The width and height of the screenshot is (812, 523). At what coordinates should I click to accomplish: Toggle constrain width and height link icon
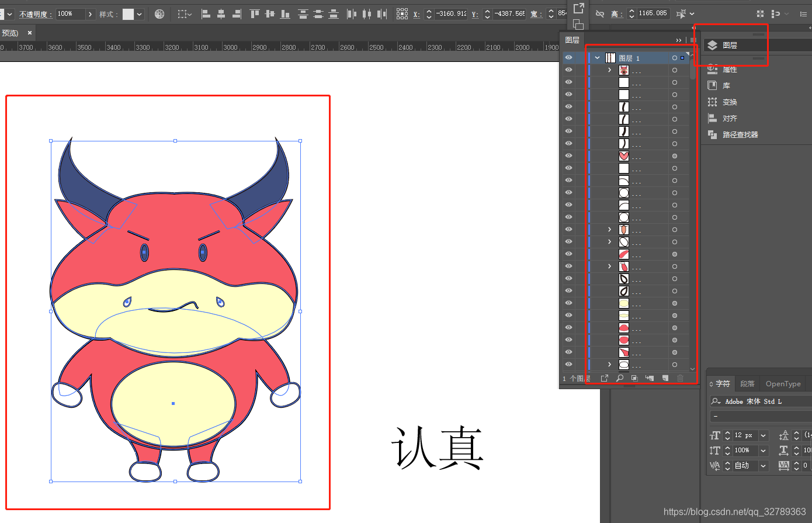[600, 13]
